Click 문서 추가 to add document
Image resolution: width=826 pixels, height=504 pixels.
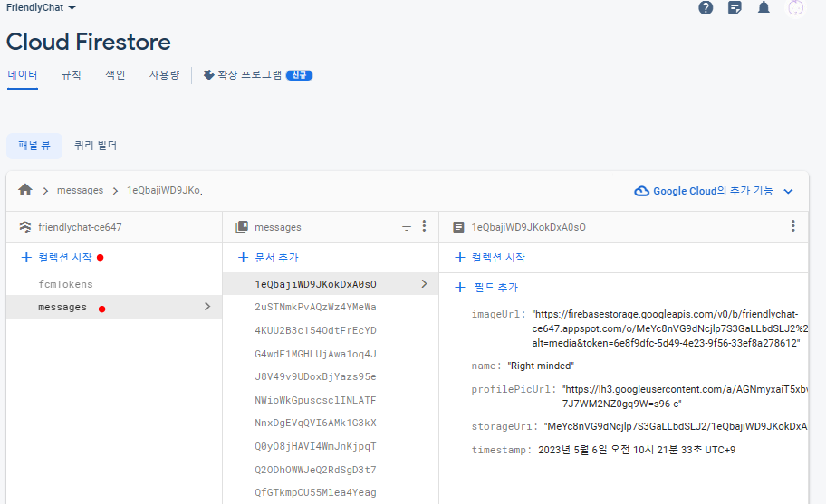point(268,257)
